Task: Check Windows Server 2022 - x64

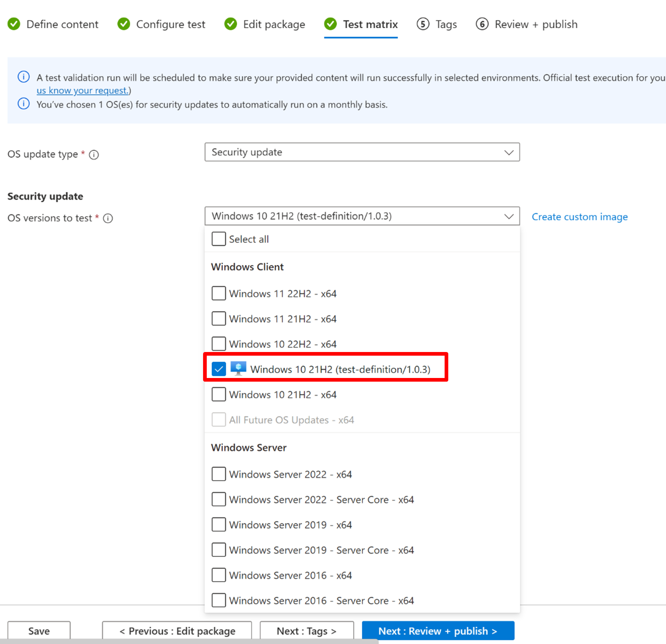Action: 219,474
